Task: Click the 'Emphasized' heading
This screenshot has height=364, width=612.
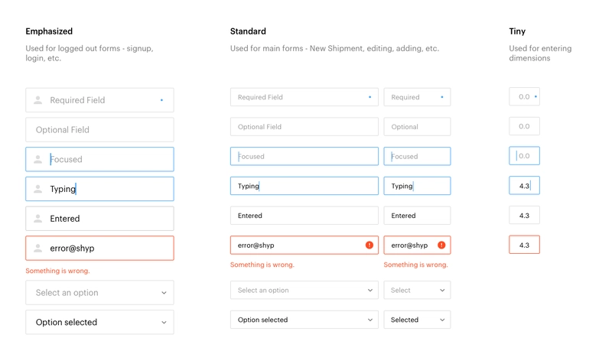Action: point(49,31)
